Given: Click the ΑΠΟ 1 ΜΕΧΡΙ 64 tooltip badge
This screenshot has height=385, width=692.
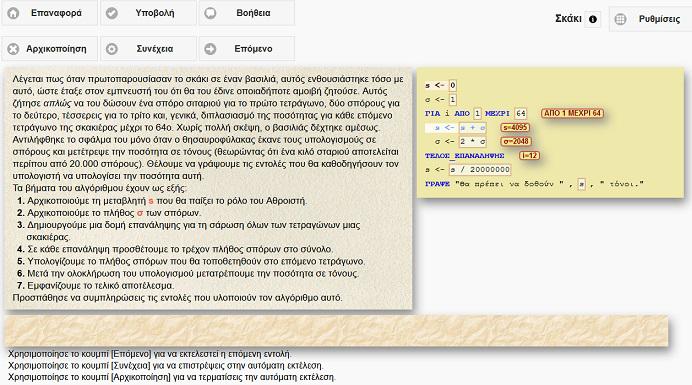Looking at the screenshot, I should pos(572,113).
